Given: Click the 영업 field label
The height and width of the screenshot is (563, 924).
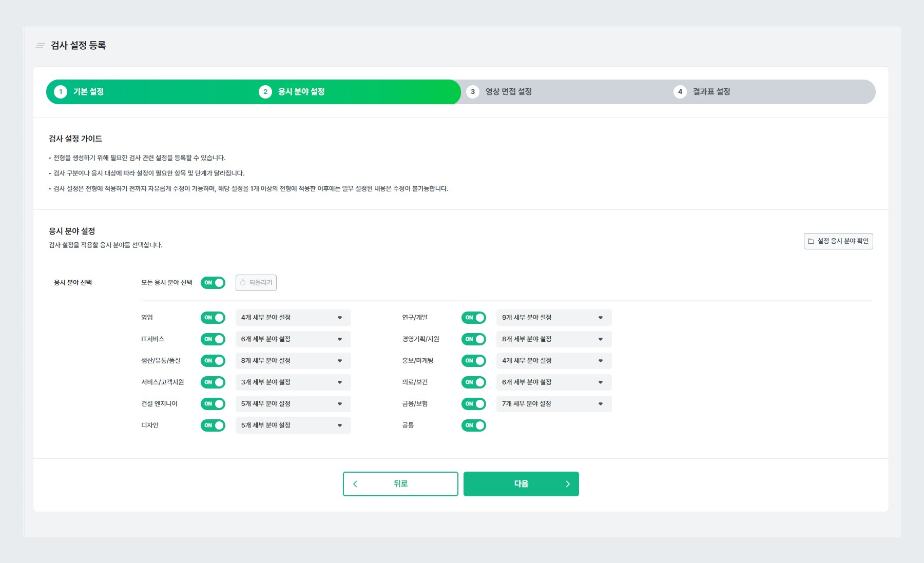Looking at the screenshot, I should (147, 318).
